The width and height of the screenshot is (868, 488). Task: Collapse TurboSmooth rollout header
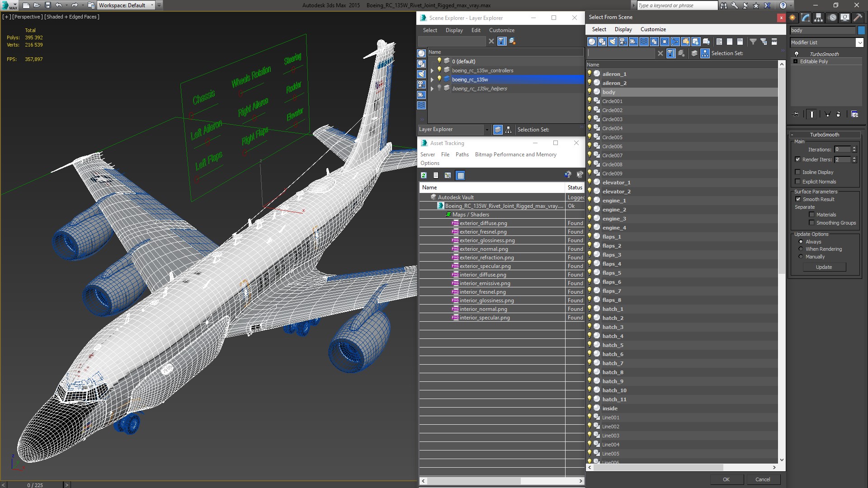click(825, 135)
